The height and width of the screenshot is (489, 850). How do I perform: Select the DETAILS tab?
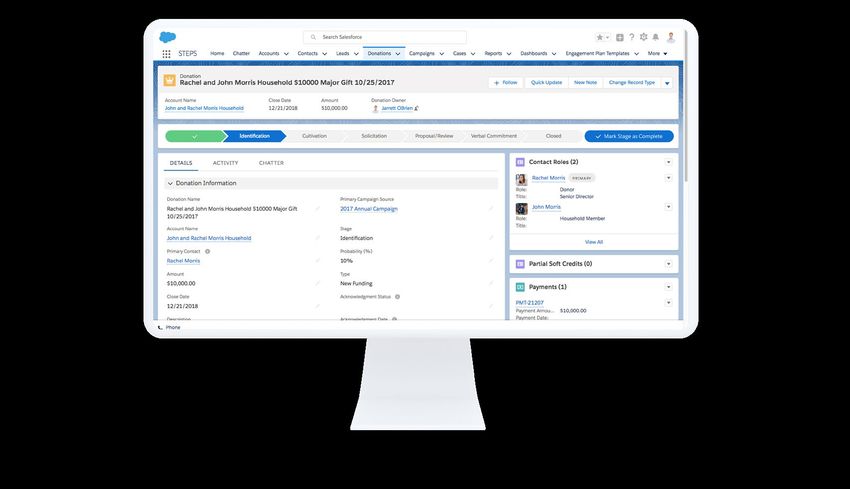tap(181, 163)
